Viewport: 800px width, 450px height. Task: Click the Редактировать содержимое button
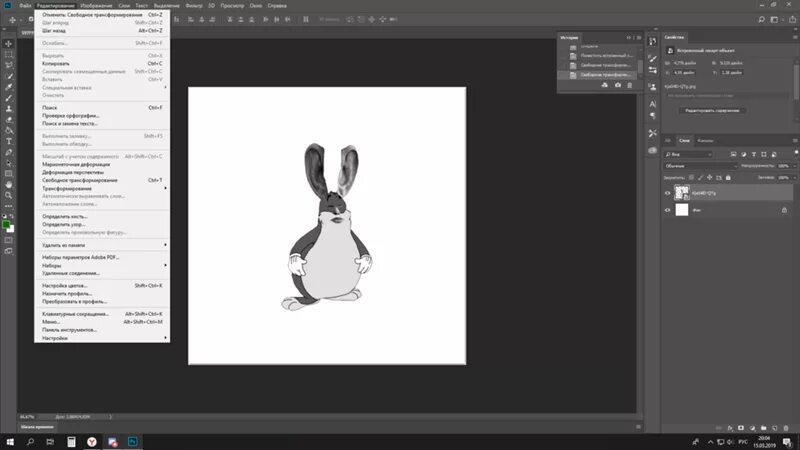[712, 110]
